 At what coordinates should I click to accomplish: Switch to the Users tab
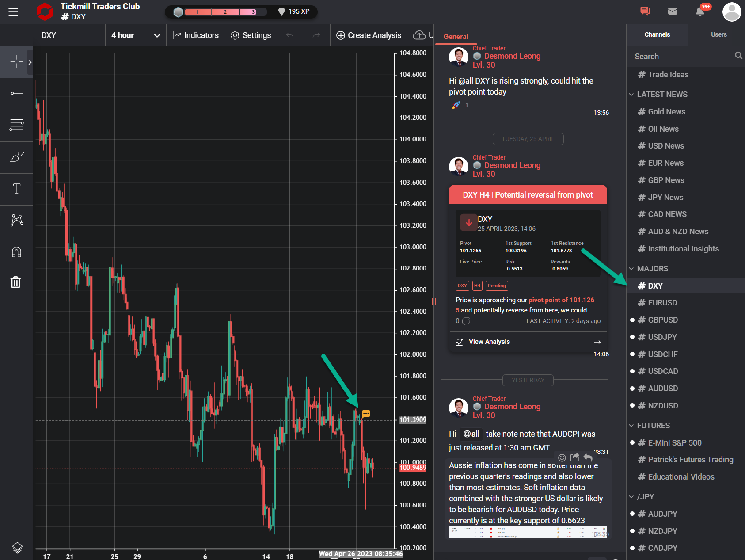[718, 34]
